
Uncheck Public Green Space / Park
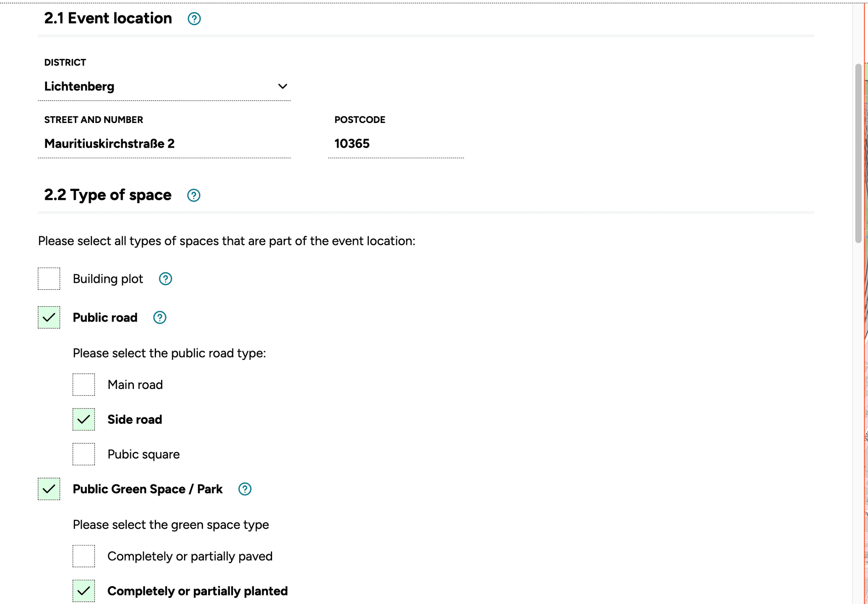click(49, 489)
